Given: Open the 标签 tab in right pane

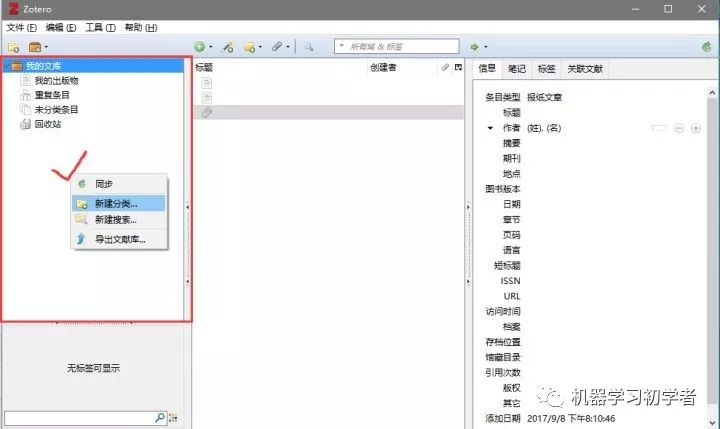Looking at the screenshot, I should [546, 69].
